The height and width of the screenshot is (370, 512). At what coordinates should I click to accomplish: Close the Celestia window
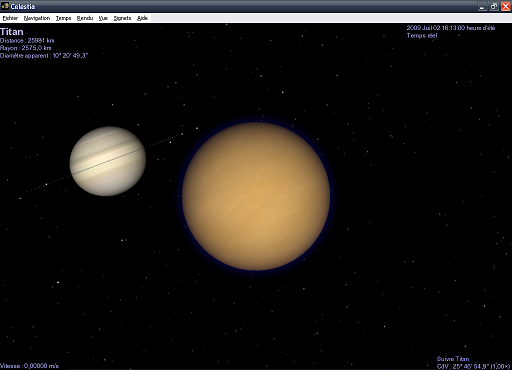(x=505, y=6)
